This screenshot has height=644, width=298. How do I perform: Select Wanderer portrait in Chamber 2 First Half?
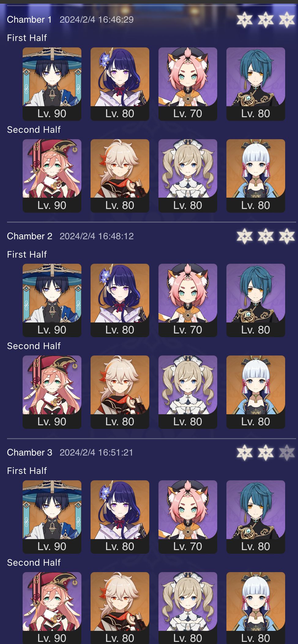tap(52, 300)
